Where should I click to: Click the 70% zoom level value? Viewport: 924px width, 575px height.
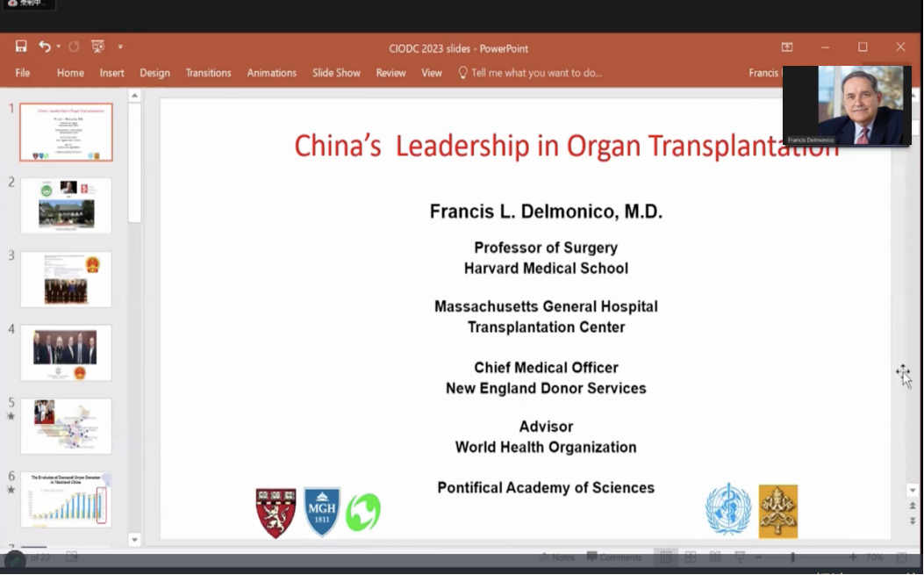(x=875, y=557)
